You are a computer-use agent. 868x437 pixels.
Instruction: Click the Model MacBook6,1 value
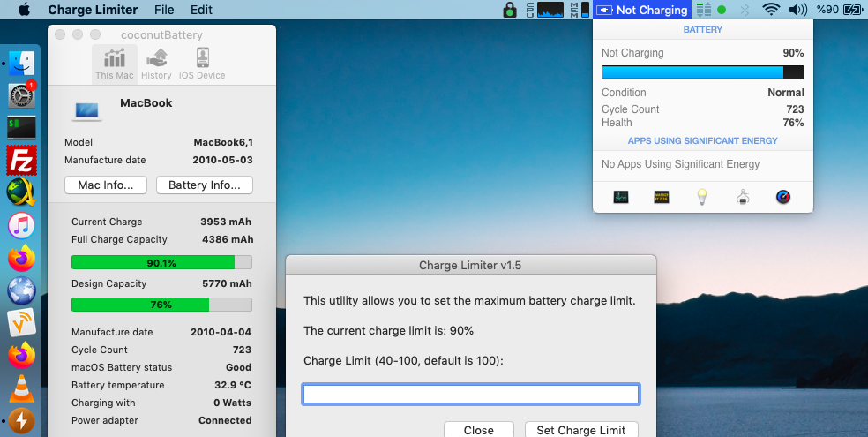click(x=223, y=142)
